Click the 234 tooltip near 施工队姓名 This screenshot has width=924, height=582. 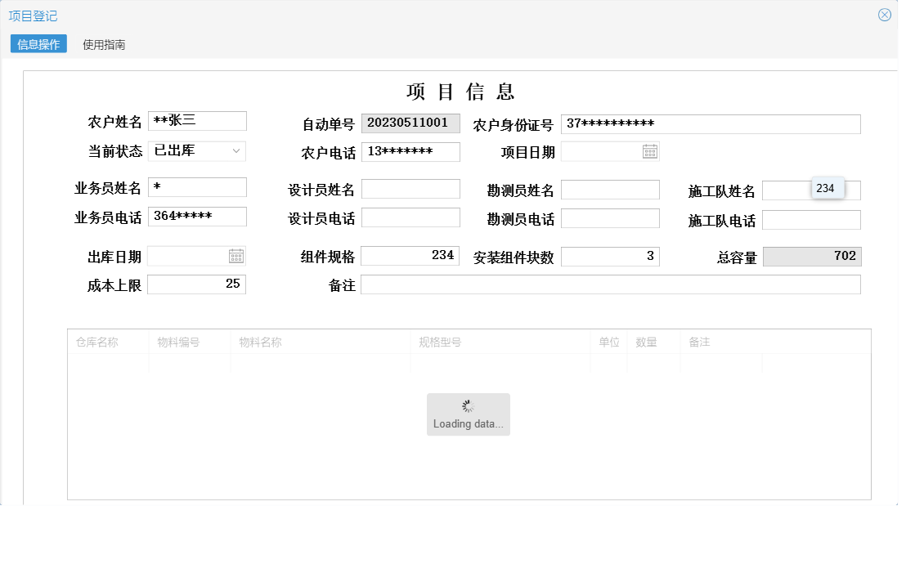click(x=827, y=187)
